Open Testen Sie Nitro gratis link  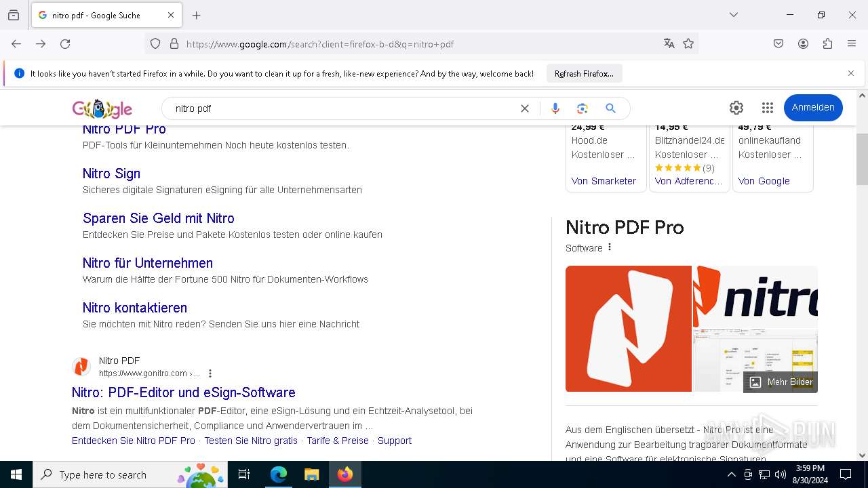251,441
